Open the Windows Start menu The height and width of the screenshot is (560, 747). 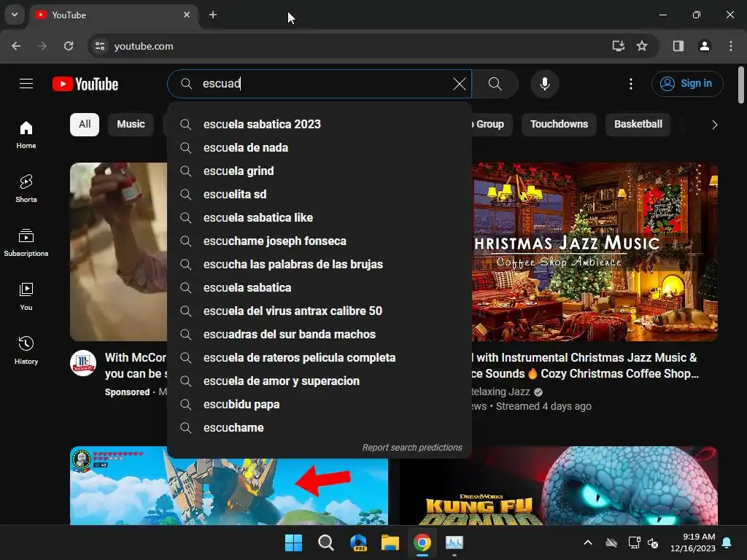point(293,542)
